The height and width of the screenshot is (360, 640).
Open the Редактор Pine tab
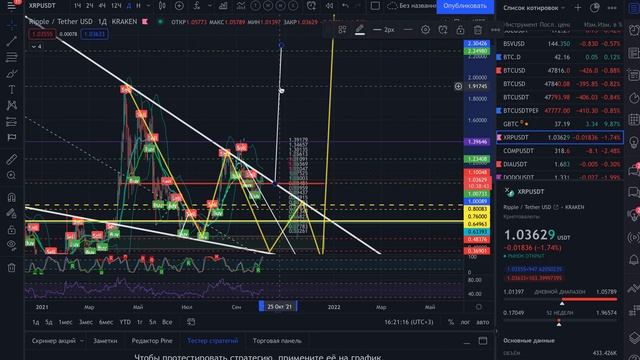pos(152,341)
